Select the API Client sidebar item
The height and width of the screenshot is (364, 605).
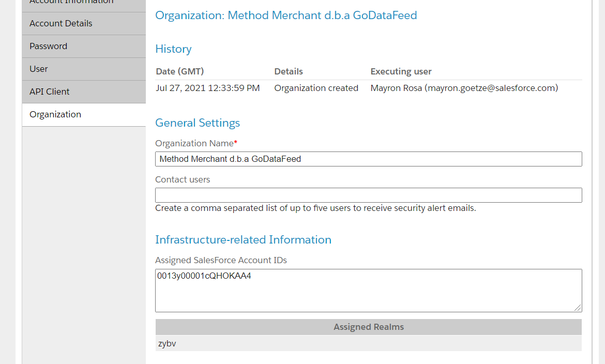pyautogui.click(x=84, y=92)
